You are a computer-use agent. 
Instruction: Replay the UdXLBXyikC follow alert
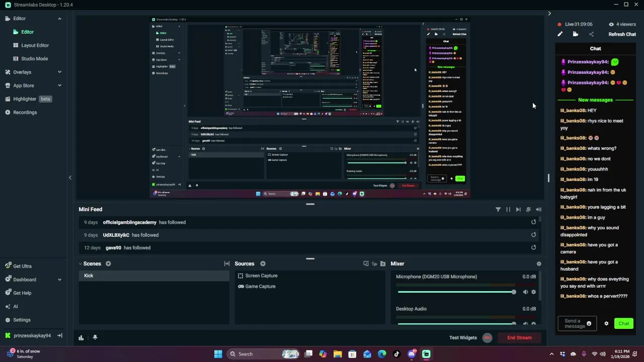pyautogui.click(x=534, y=235)
